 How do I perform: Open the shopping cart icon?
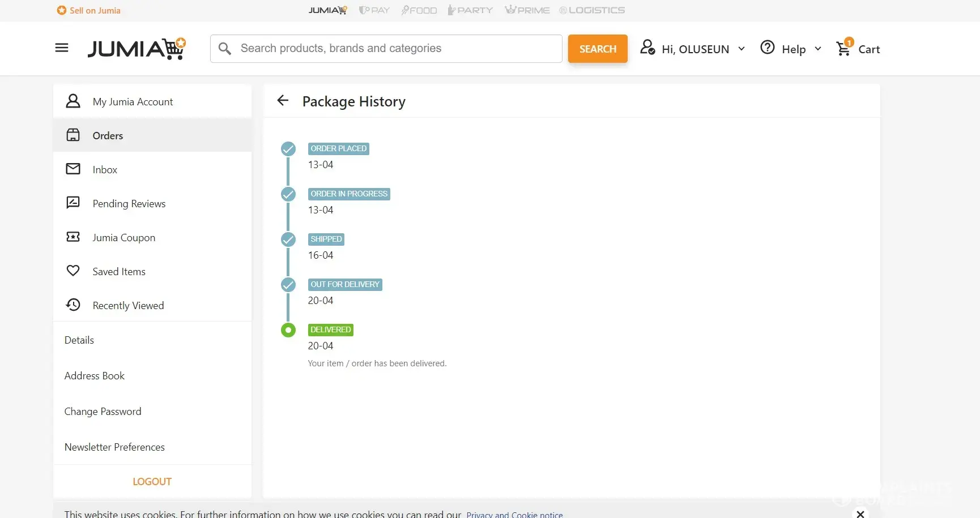(843, 49)
